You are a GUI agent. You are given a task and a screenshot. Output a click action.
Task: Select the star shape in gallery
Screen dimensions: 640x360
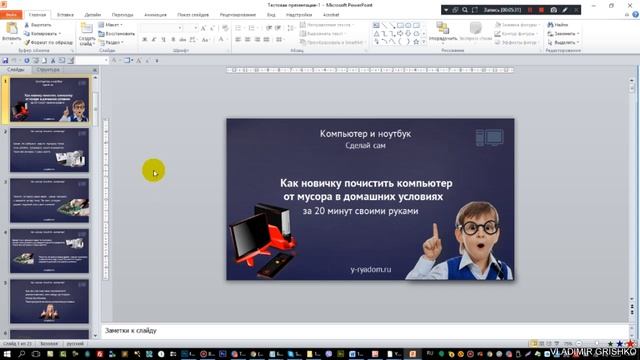pos(416,41)
